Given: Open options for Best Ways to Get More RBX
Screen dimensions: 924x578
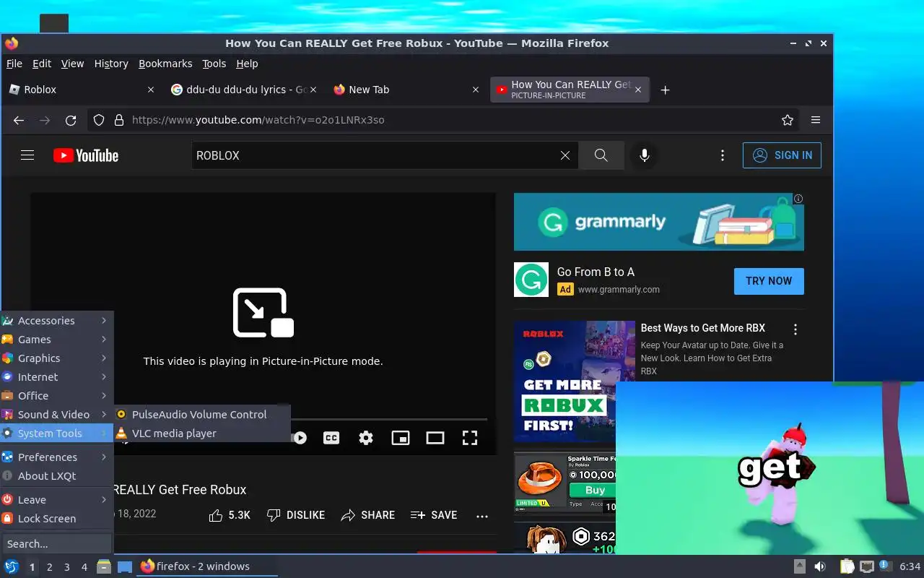Looking at the screenshot, I should click(796, 329).
